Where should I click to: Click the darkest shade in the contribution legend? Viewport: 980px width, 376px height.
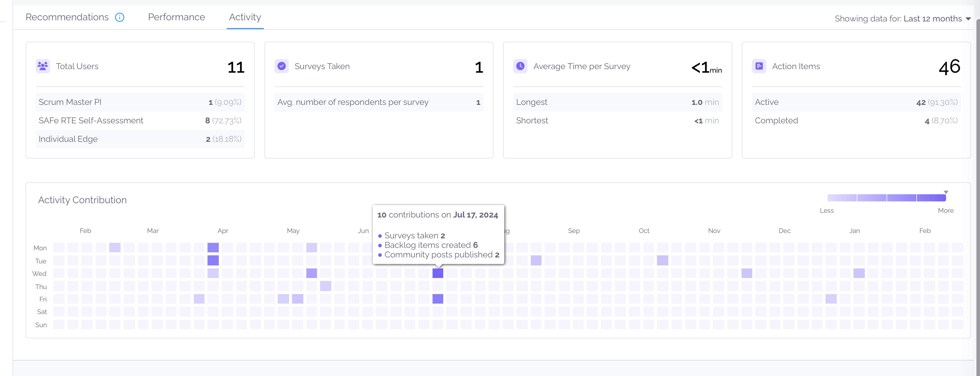point(931,198)
